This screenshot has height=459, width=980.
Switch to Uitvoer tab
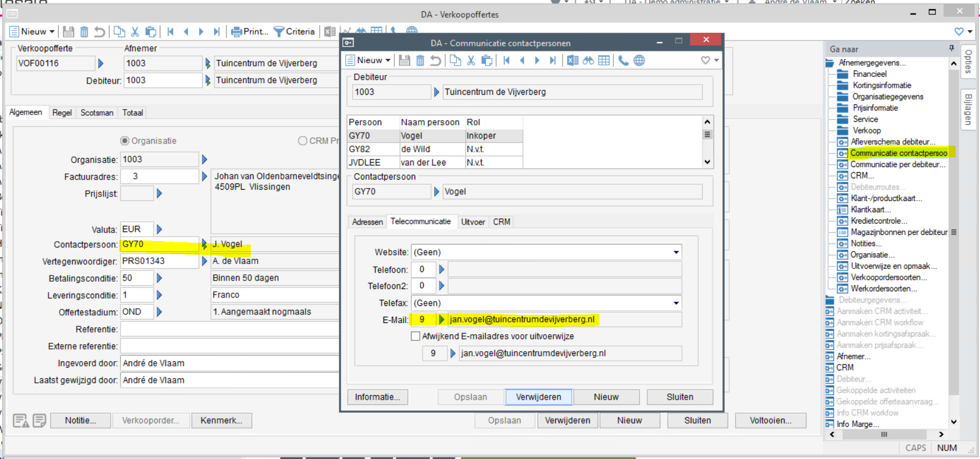[x=473, y=222]
